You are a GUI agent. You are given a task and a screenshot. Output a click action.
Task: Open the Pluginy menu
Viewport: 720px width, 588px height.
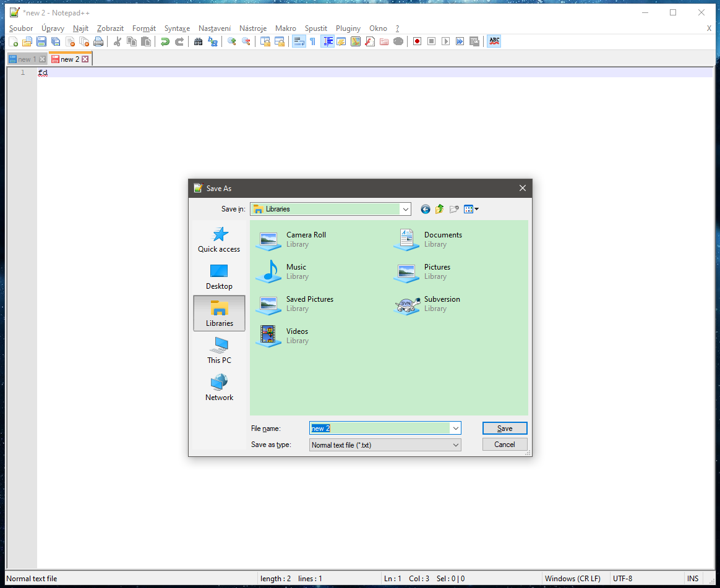point(348,28)
